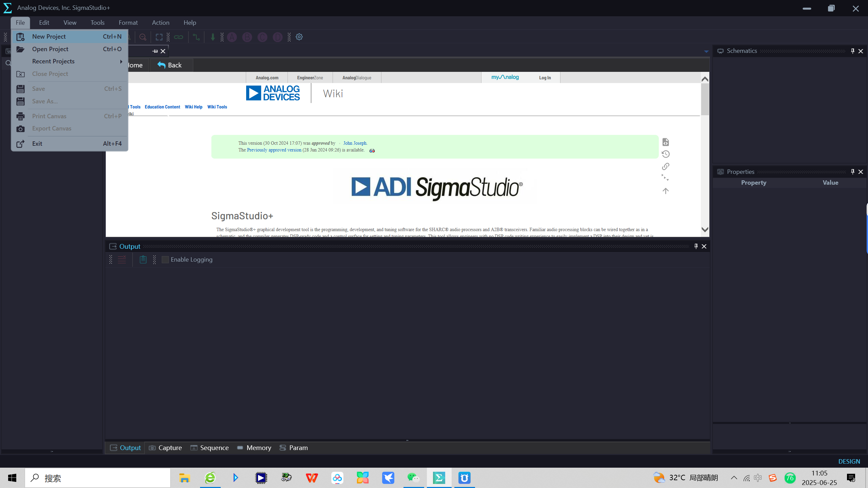Open the EngineerZone link
This screenshot has width=868, height=488.
tap(310, 78)
